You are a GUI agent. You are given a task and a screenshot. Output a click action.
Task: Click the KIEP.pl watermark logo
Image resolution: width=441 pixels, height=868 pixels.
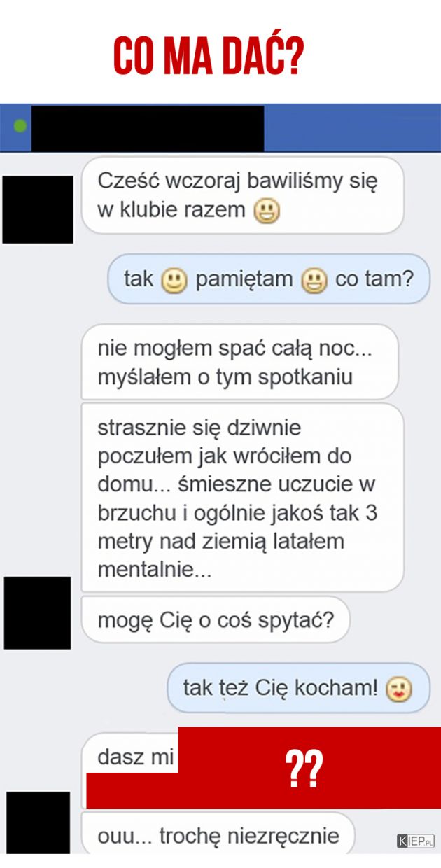tap(415, 841)
